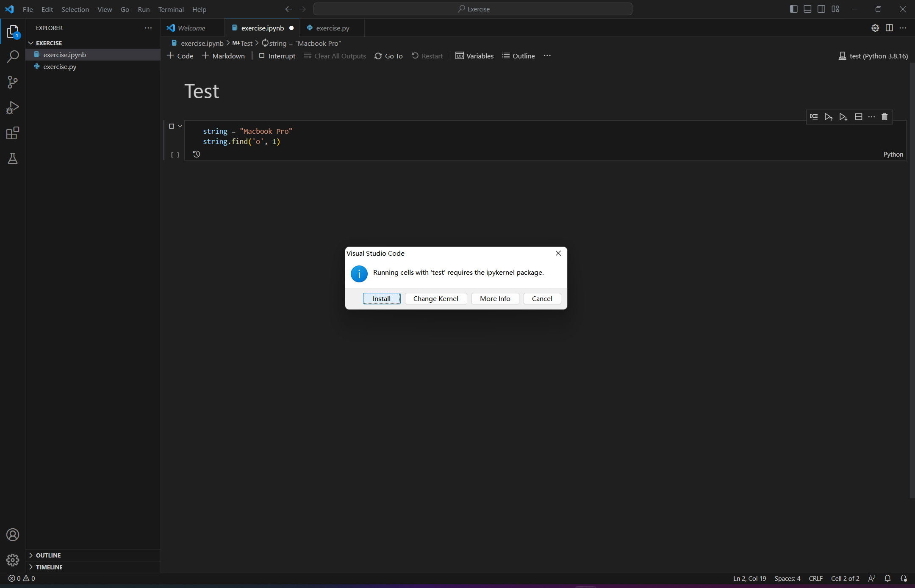The width and height of the screenshot is (915, 588).
Task: Open the Testing flask icon
Action: click(x=13, y=159)
